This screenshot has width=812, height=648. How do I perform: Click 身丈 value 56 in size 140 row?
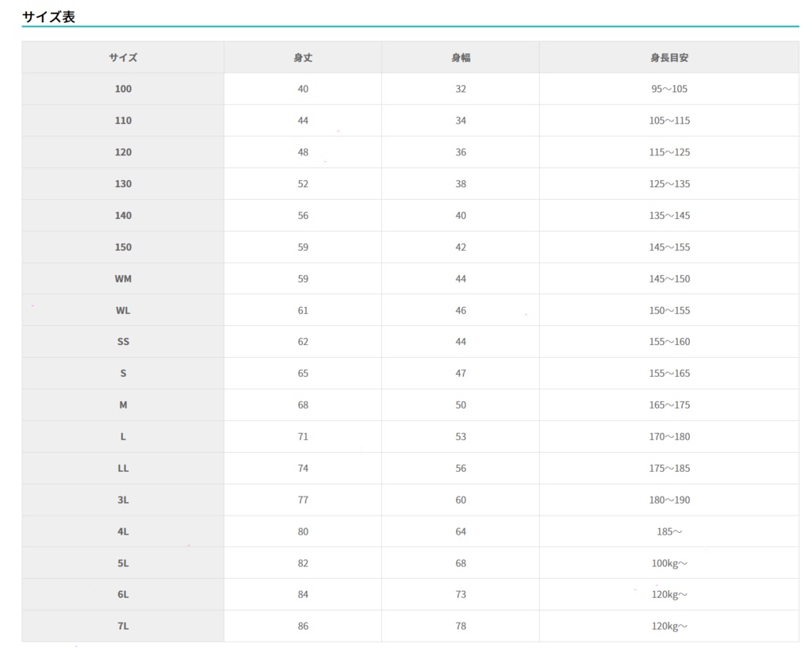(x=303, y=216)
